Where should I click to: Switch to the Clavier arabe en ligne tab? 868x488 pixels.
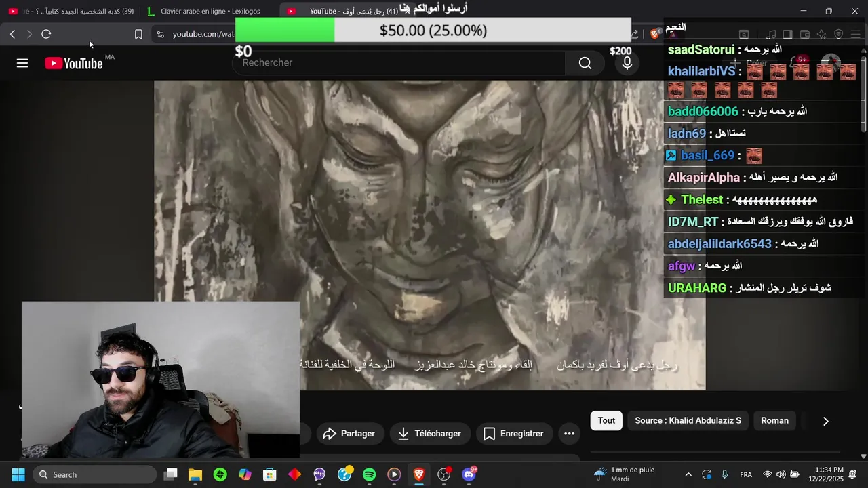[210, 11]
